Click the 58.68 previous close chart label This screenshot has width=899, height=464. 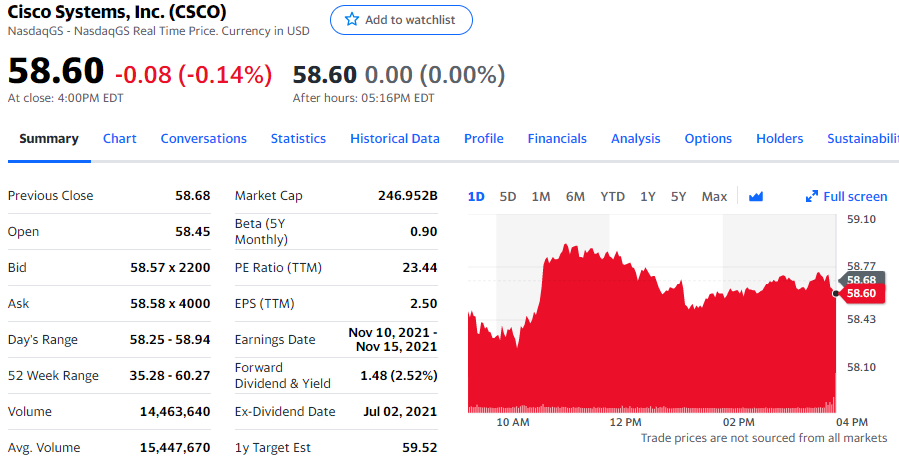(x=861, y=280)
